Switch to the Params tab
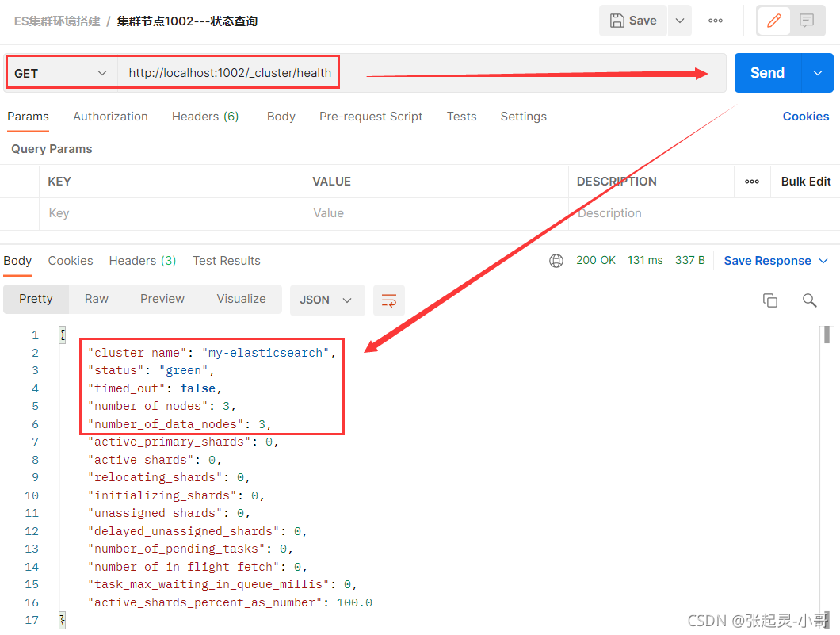Image resolution: width=840 pixels, height=635 pixels. click(28, 117)
